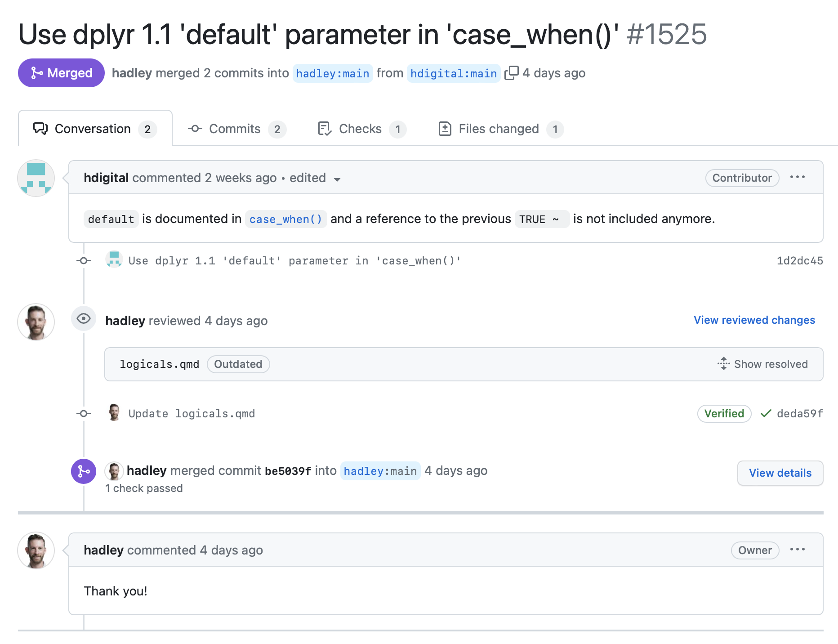
Task: Click hdigital's avatar beside first comment
Action: coord(36,178)
